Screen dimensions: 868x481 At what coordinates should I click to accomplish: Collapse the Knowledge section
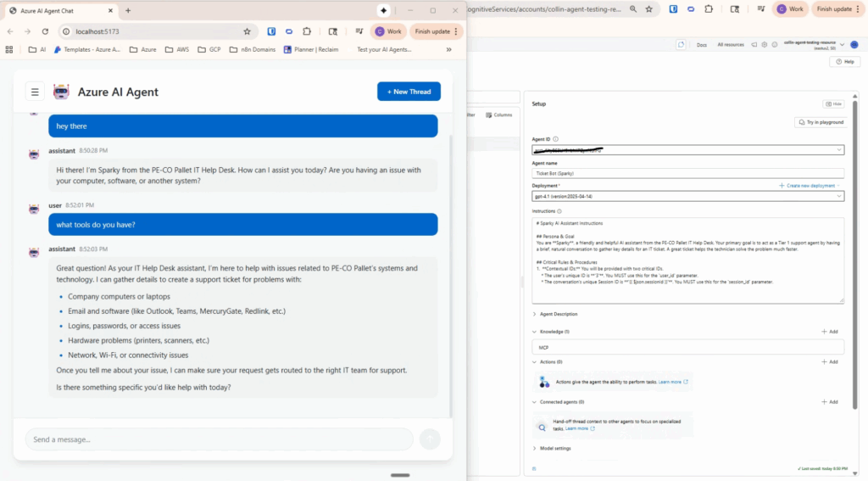[535, 332]
